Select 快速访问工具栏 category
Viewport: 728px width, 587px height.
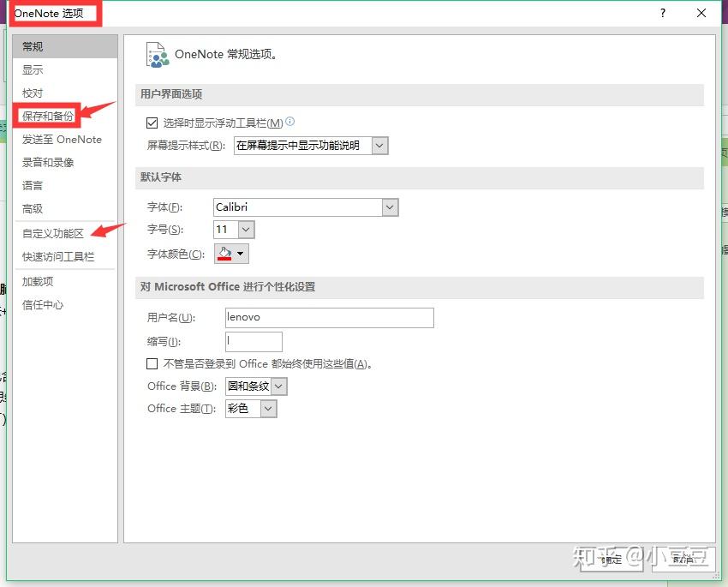tap(65, 257)
